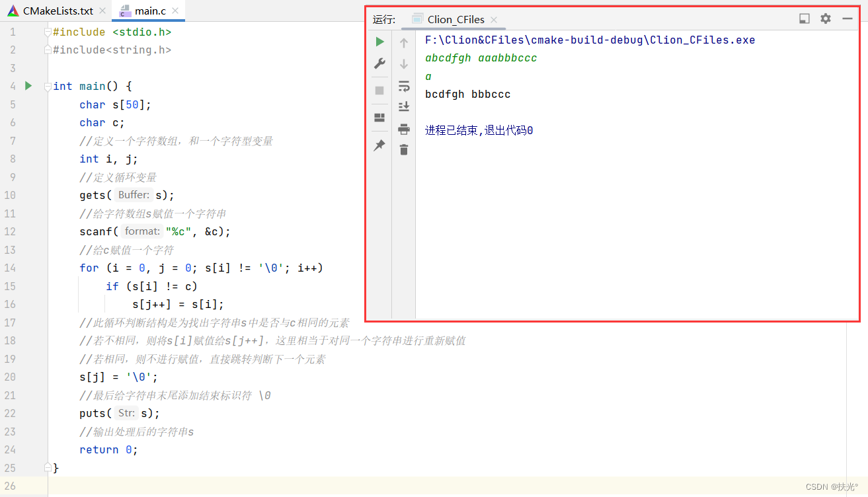Viewport: 868px width, 497px height.
Task: Click '#include <stdio.h>' on line 1
Action: coord(112,32)
